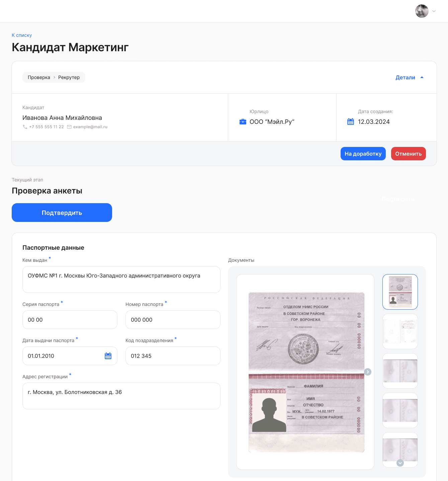Click the large passport document preview

[305, 372]
